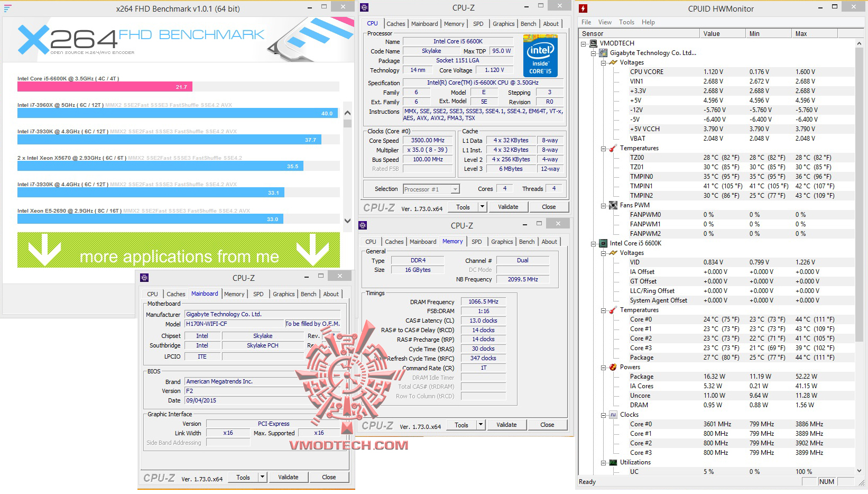Image resolution: width=868 pixels, height=494 pixels.
Task: Click the CPUID HWMonitor title bar icon
Action: pyautogui.click(x=583, y=8)
